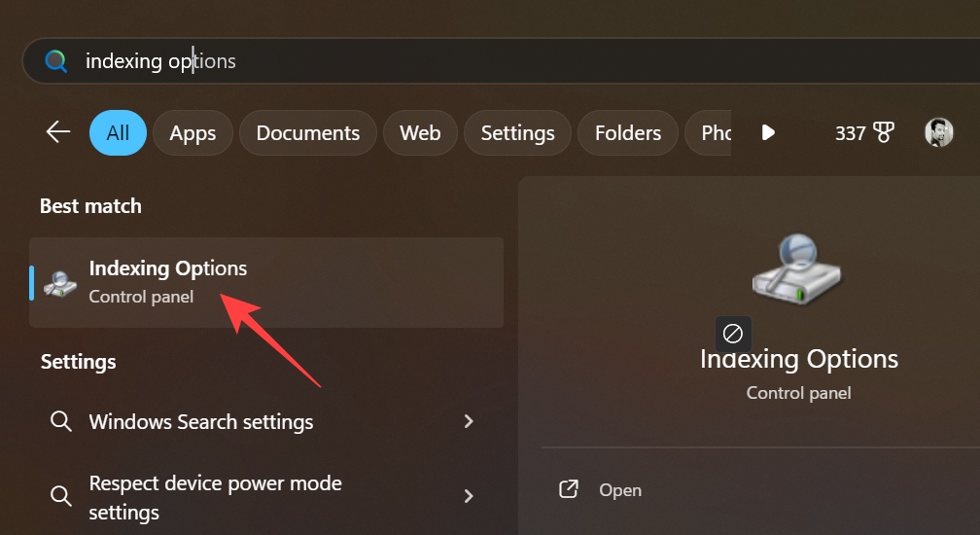The width and height of the screenshot is (980, 535).
Task: Switch to the Settings filter tab
Action: (x=517, y=132)
